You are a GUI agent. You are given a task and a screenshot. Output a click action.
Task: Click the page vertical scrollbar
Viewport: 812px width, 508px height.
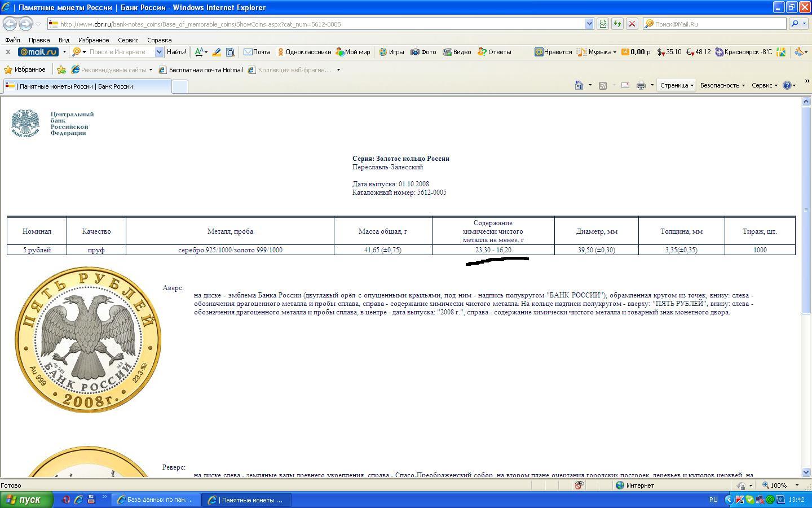tap(806, 287)
